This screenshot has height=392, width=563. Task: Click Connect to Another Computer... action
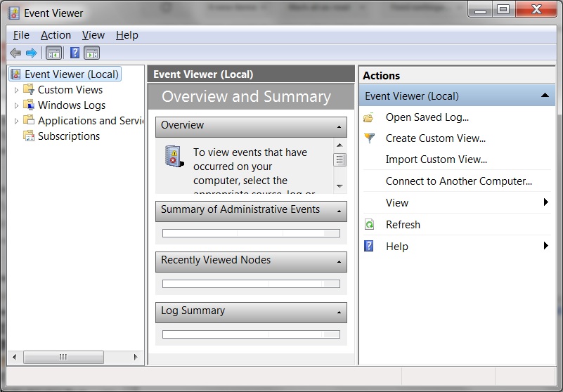coord(459,181)
